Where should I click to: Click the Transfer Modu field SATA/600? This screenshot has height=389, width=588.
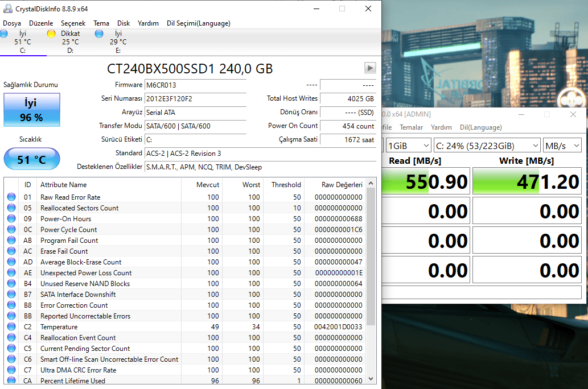(x=195, y=126)
